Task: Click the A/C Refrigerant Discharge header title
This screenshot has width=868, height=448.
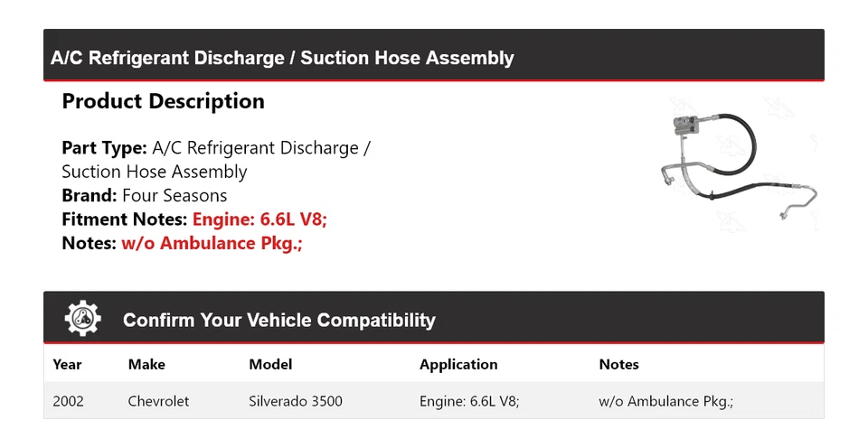Action: (x=282, y=59)
